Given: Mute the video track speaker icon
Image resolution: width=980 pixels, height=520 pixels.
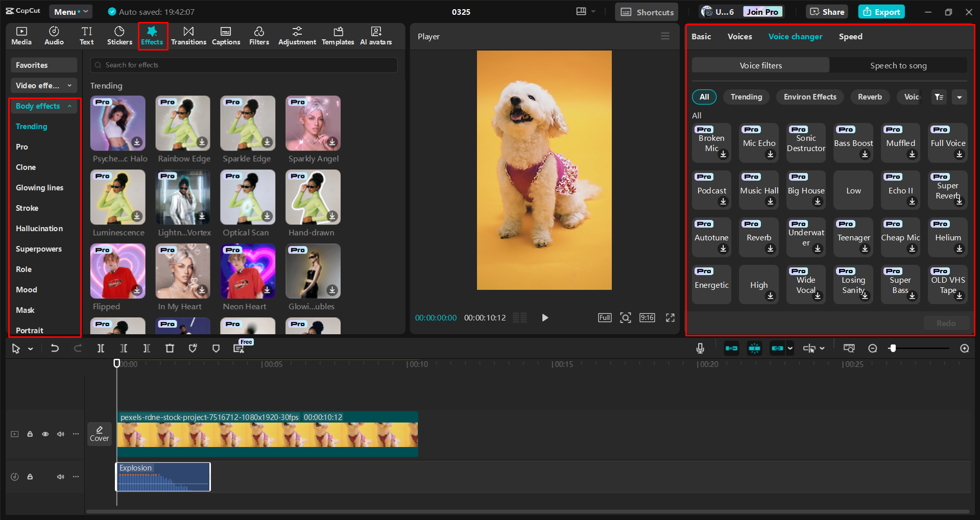Looking at the screenshot, I should coord(60,433).
